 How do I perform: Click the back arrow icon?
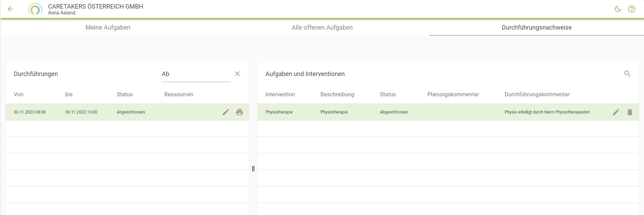[10, 9]
